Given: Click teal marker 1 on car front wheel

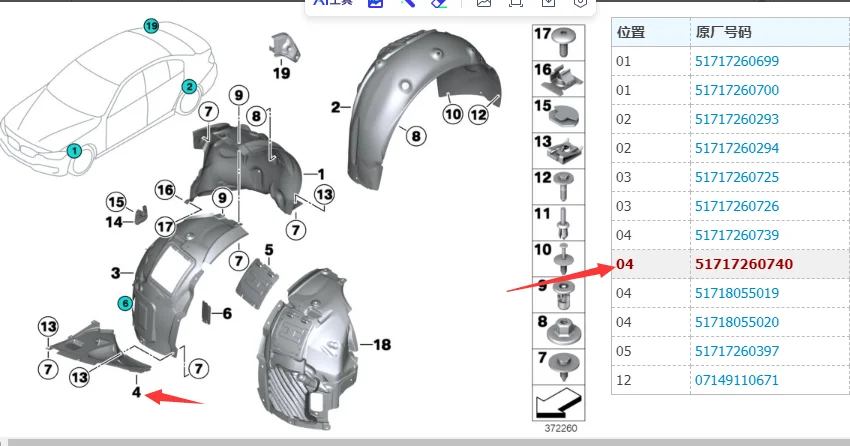Looking at the screenshot, I should (x=73, y=151).
